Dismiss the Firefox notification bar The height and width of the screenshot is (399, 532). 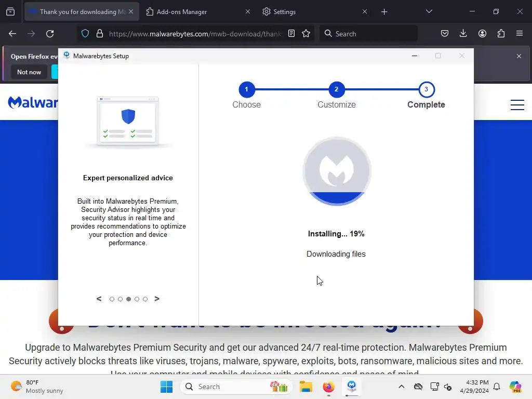pyautogui.click(x=519, y=56)
